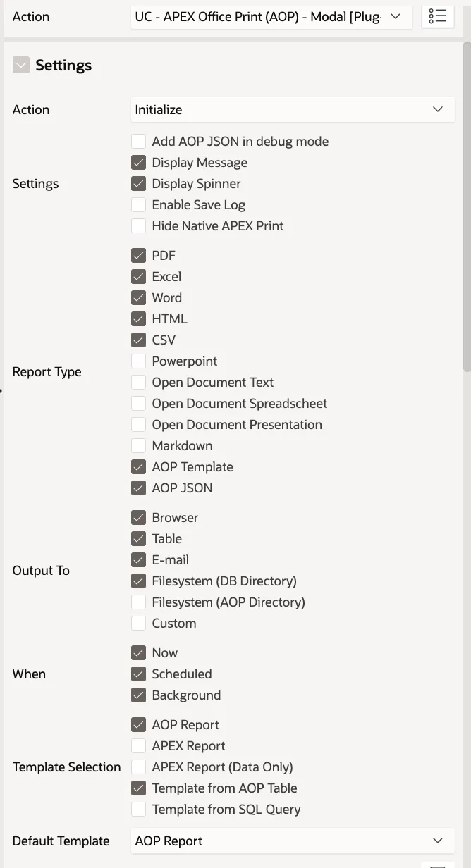Enable the APEX Report (Data Only) template selection
The image size is (471, 868).
(x=139, y=767)
